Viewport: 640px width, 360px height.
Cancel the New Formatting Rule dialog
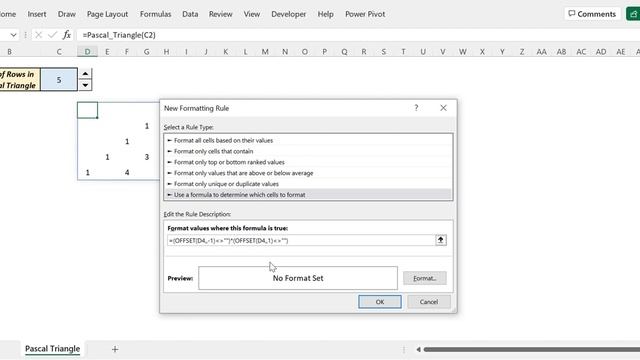(x=429, y=302)
